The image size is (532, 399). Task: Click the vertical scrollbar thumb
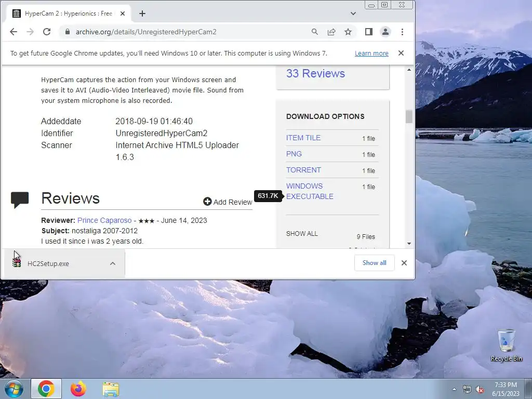[x=409, y=117]
